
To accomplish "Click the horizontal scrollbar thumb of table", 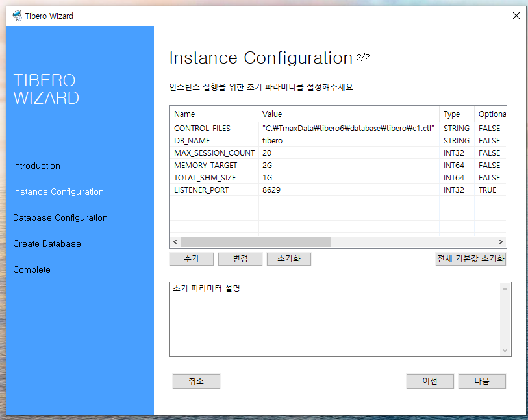I will click(x=256, y=241).
